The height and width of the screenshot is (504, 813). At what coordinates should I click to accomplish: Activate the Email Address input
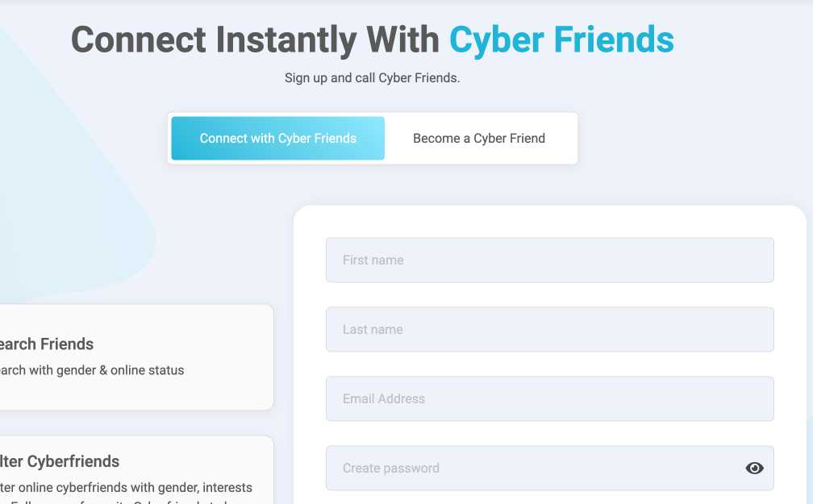(x=549, y=399)
